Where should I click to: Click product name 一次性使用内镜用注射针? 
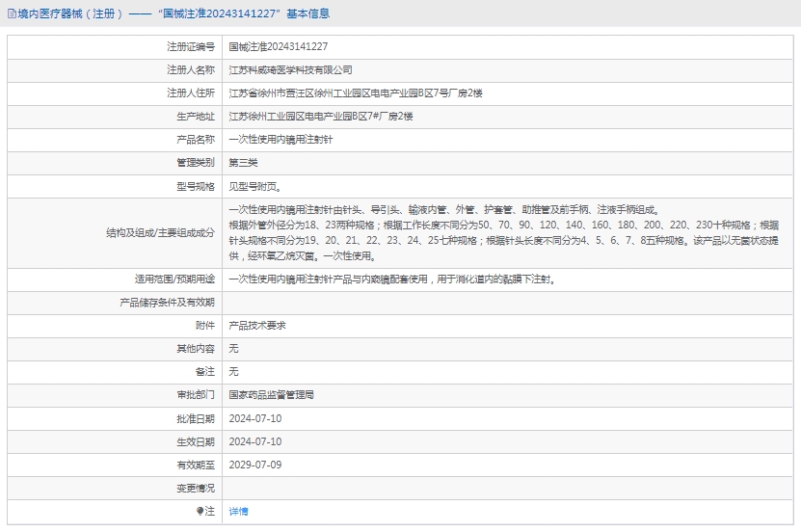tap(280, 139)
